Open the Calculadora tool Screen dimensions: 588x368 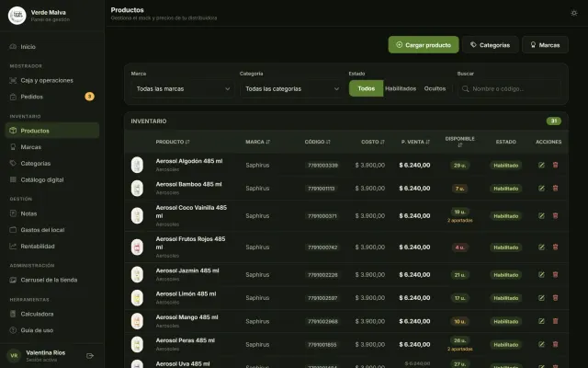[52, 314]
